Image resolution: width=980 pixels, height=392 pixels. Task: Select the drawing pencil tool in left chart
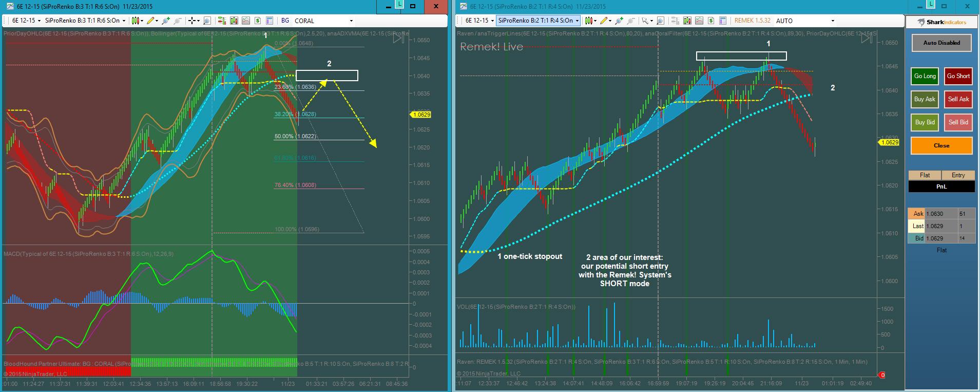[150, 21]
